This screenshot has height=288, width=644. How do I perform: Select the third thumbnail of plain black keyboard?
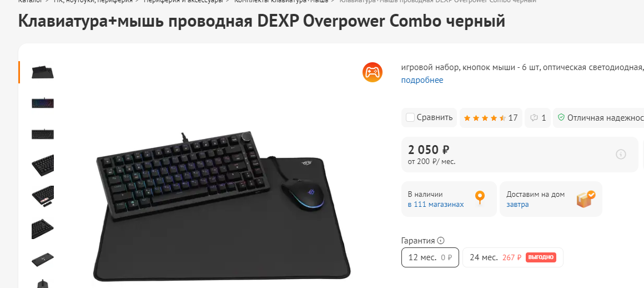tap(43, 134)
